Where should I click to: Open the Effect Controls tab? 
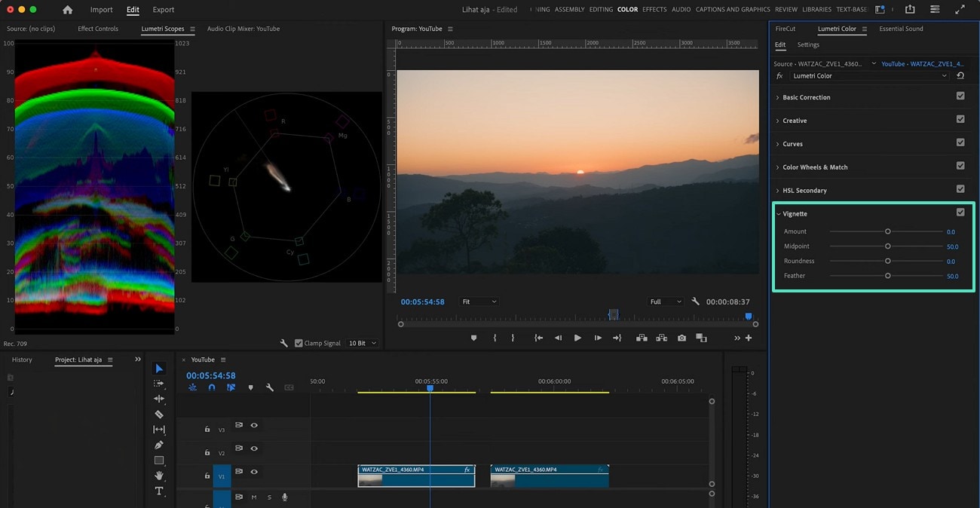pyautogui.click(x=98, y=29)
